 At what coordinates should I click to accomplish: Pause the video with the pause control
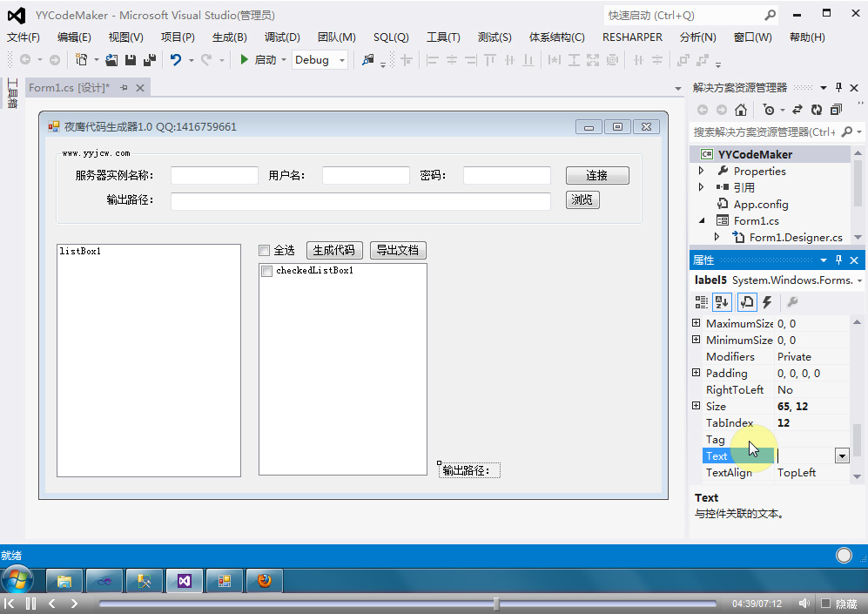click(31, 604)
